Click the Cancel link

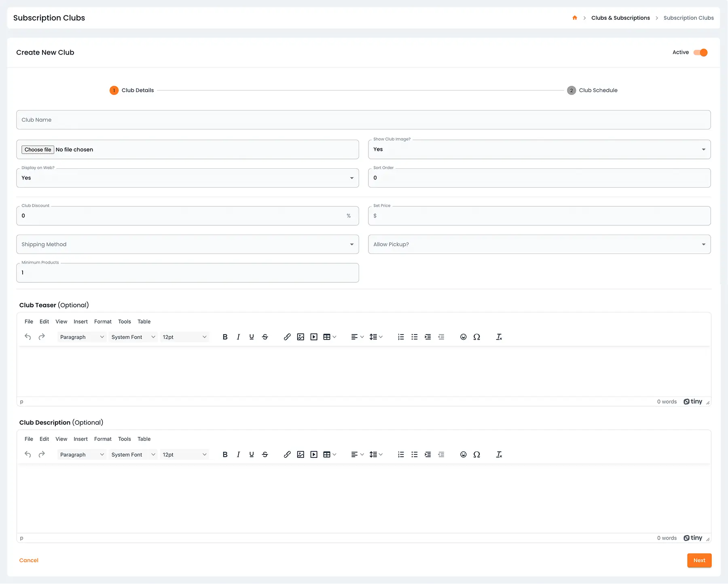coord(29,561)
